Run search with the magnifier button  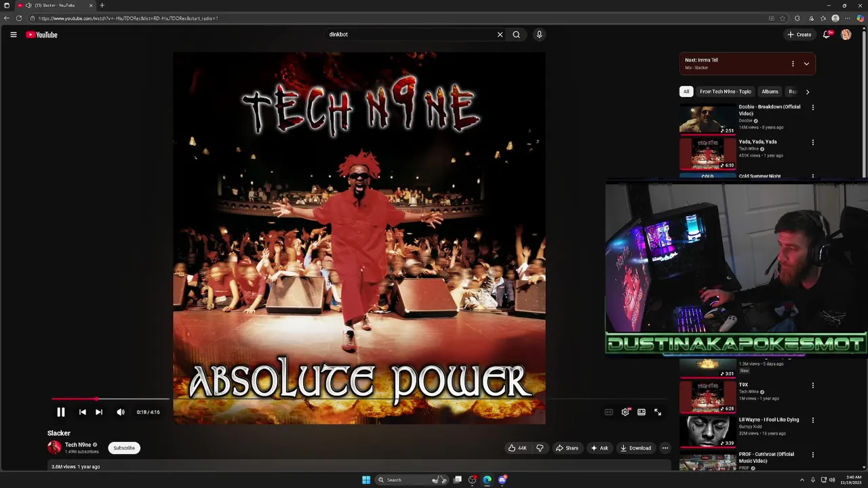(517, 35)
